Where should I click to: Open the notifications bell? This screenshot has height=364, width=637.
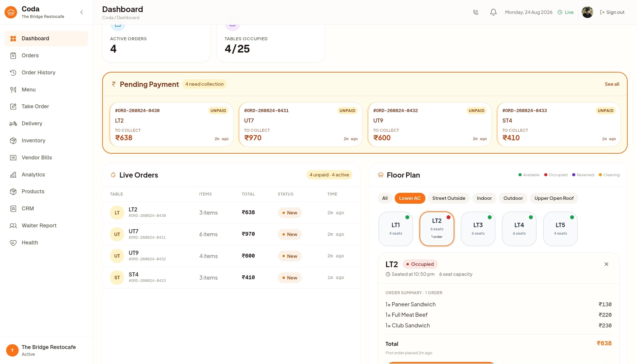click(x=493, y=12)
